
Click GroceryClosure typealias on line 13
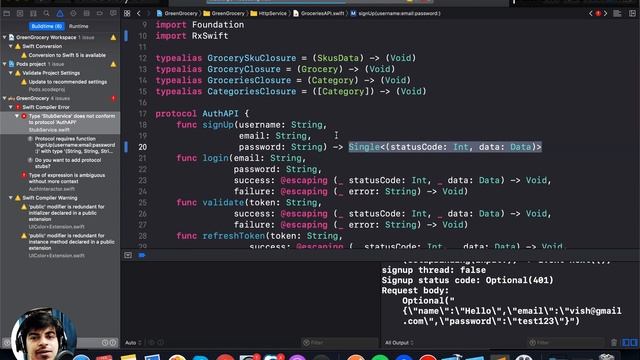point(244,69)
